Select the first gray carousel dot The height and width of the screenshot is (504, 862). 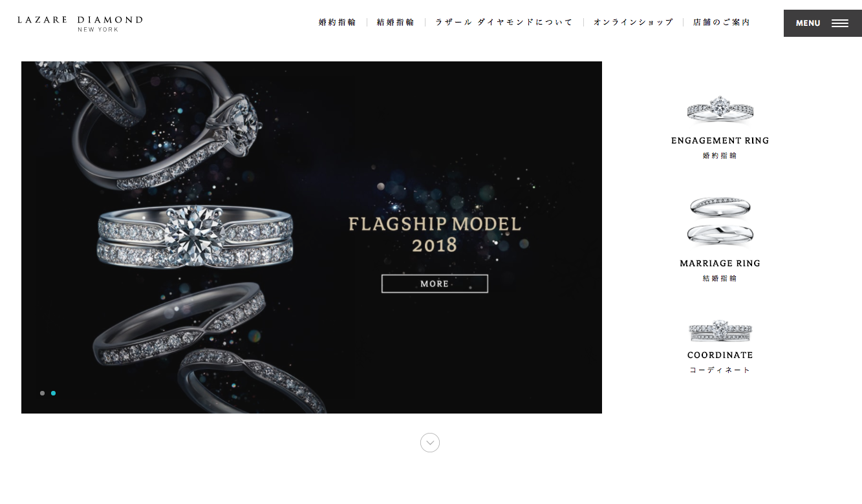tap(43, 393)
